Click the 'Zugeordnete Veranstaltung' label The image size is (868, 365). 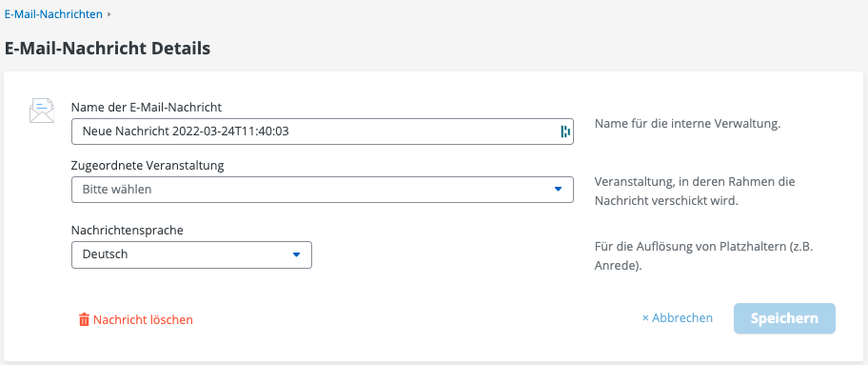pos(148,165)
